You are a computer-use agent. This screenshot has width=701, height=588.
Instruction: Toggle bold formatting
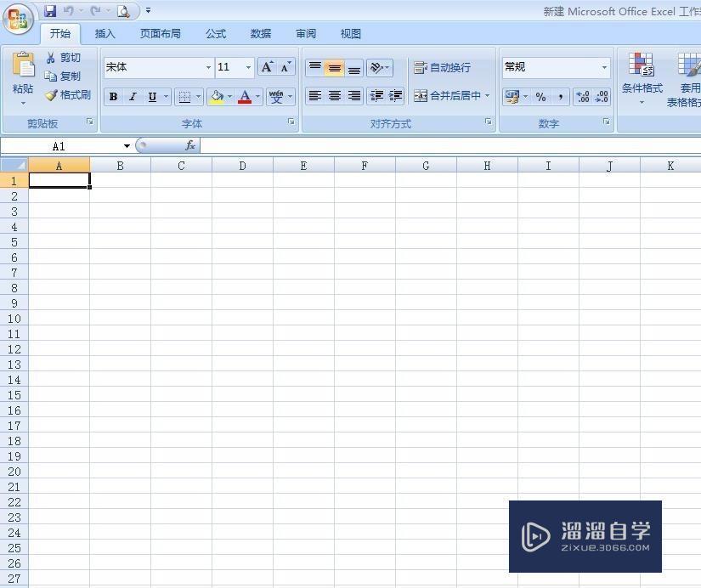112,96
